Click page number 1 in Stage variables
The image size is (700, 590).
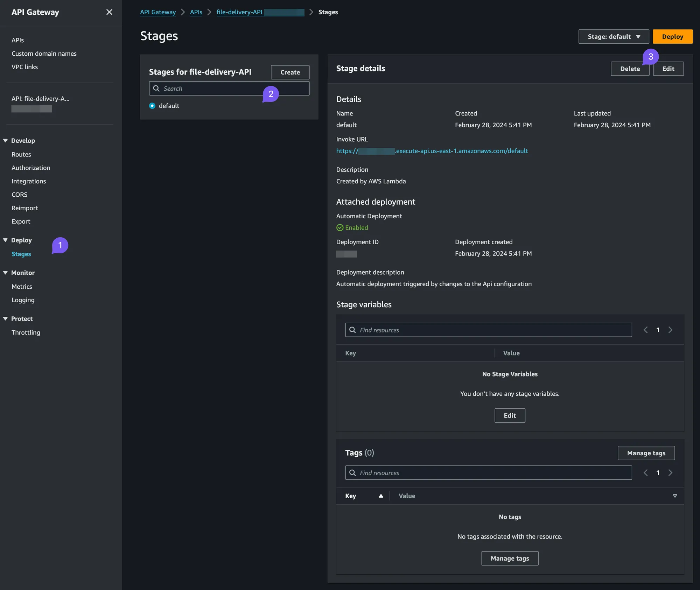658,330
